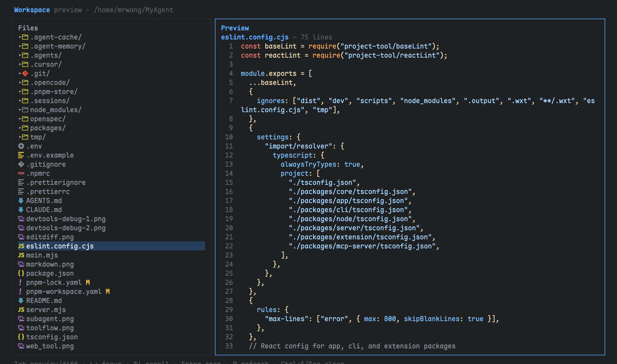
Task: Click the braces icon beside package.json
Action: tap(21, 273)
